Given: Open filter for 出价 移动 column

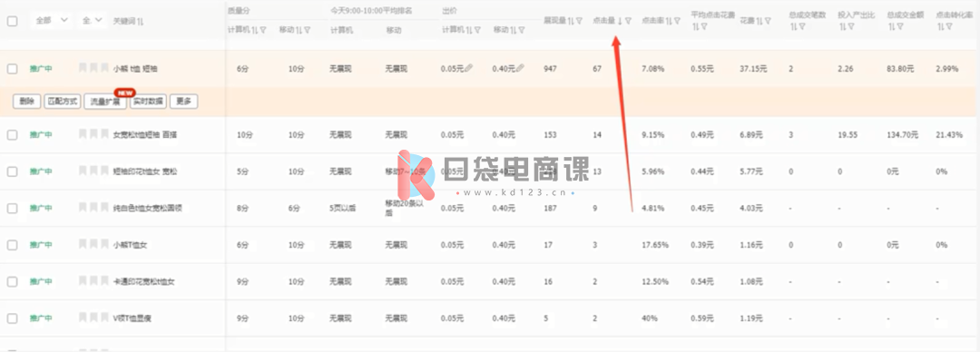Looking at the screenshot, I should 522,30.
